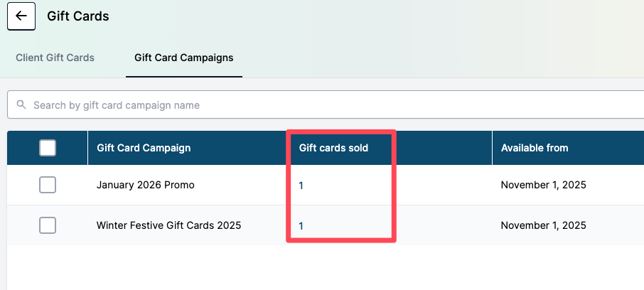644x290 pixels.
Task: Select the January 2026 Promo checkbox
Action: coord(48,185)
